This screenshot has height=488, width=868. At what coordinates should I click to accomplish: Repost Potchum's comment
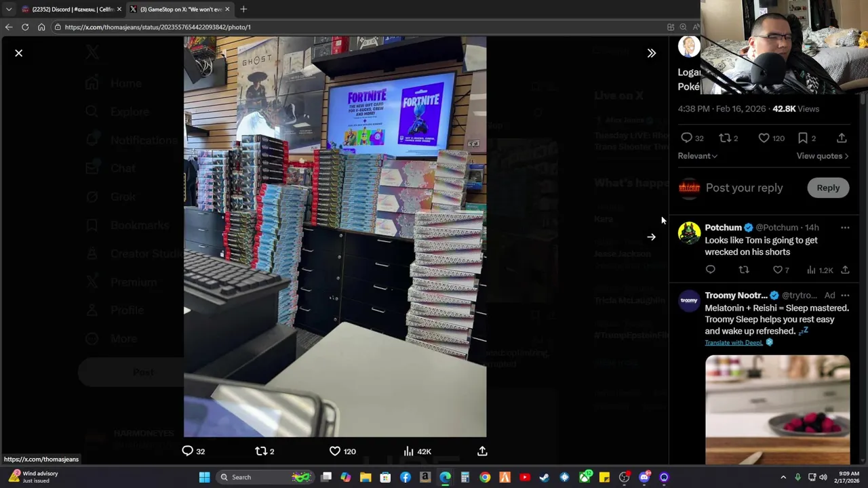[x=744, y=270]
